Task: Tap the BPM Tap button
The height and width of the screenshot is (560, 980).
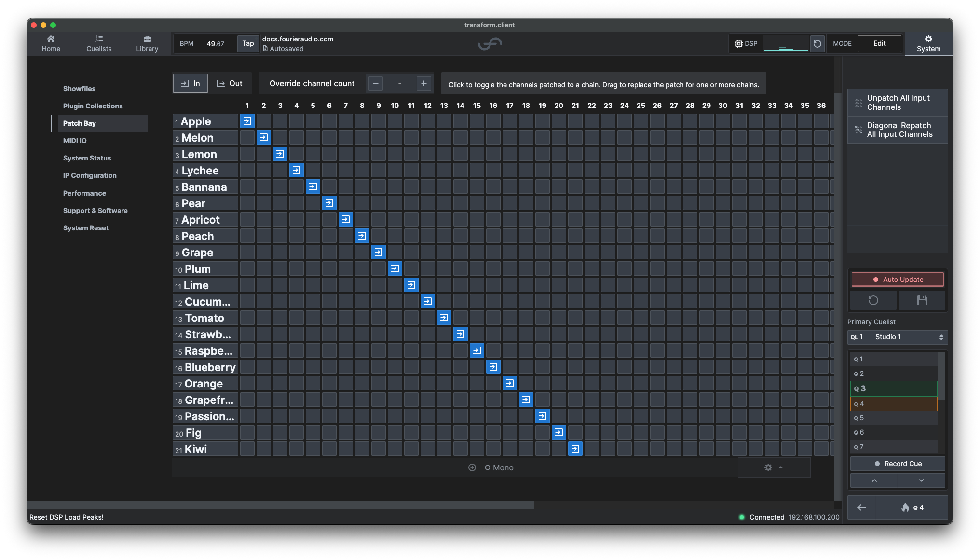Action: click(x=248, y=43)
